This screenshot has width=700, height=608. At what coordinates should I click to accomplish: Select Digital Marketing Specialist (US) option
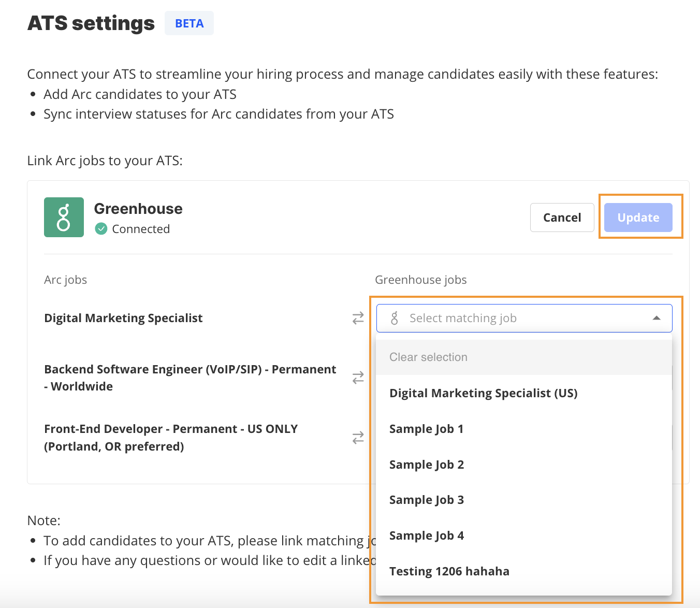(524, 393)
